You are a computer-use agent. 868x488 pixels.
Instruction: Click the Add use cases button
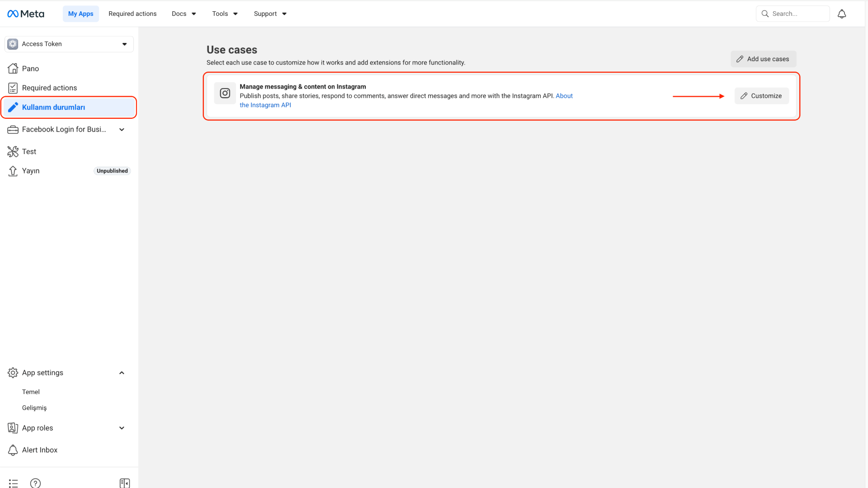764,59
